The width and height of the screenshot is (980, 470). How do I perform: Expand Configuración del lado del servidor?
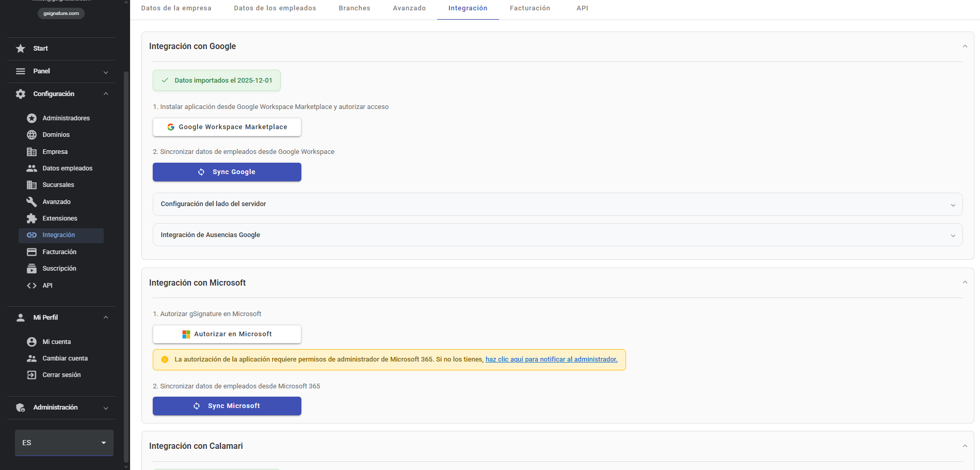[557, 205]
